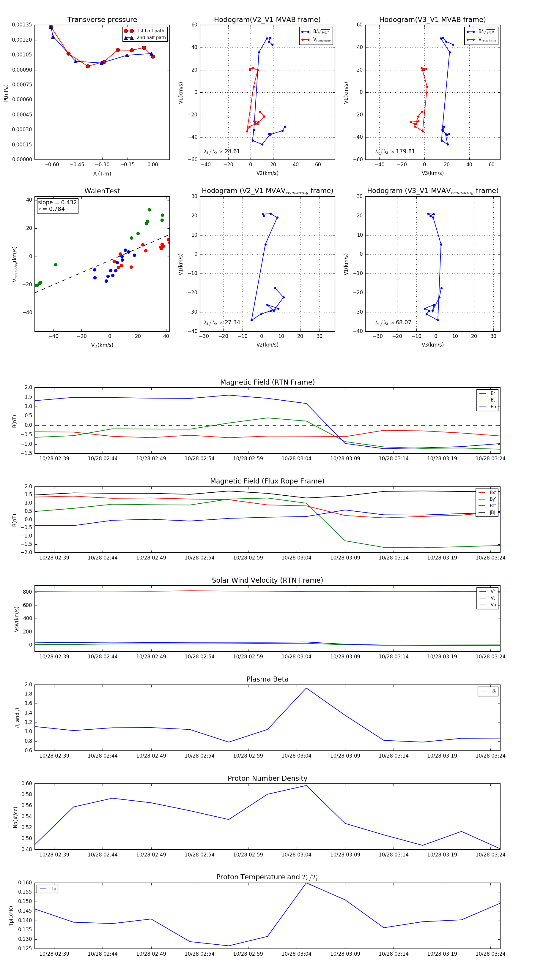Viewport: 535px width, 980px height.
Task: Click the βp legend box in Plasma Beta
Action: [488, 691]
